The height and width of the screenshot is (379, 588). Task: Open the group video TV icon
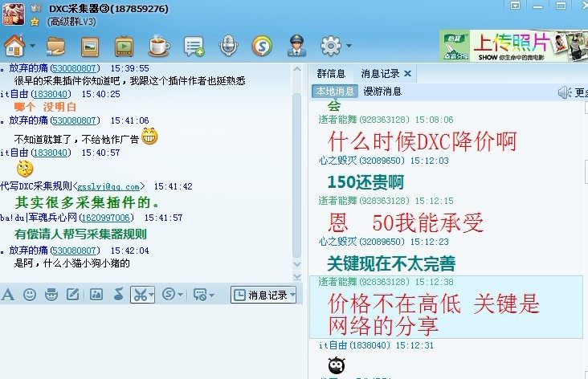click(x=125, y=47)
